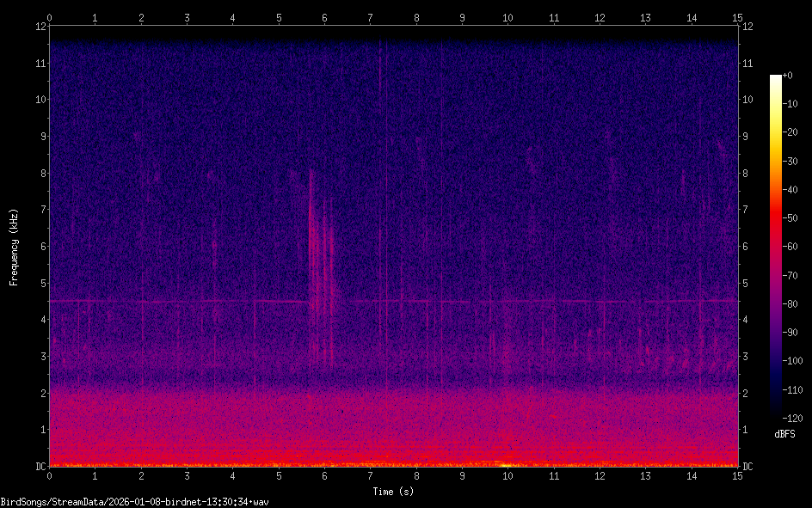Click the white top end of the color bar
This screenshot has height=508, width=812.
pyautogui.click(x=776, y=79)
